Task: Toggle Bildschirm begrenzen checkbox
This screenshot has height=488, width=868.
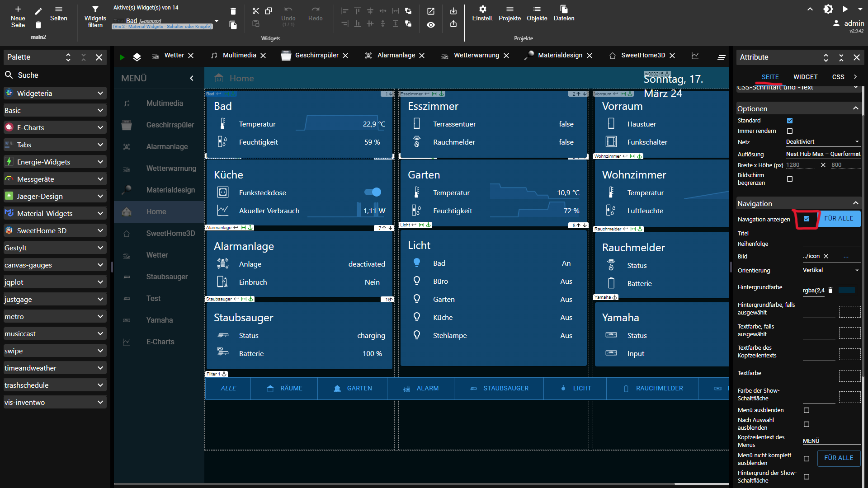Action: click(790, 179)
